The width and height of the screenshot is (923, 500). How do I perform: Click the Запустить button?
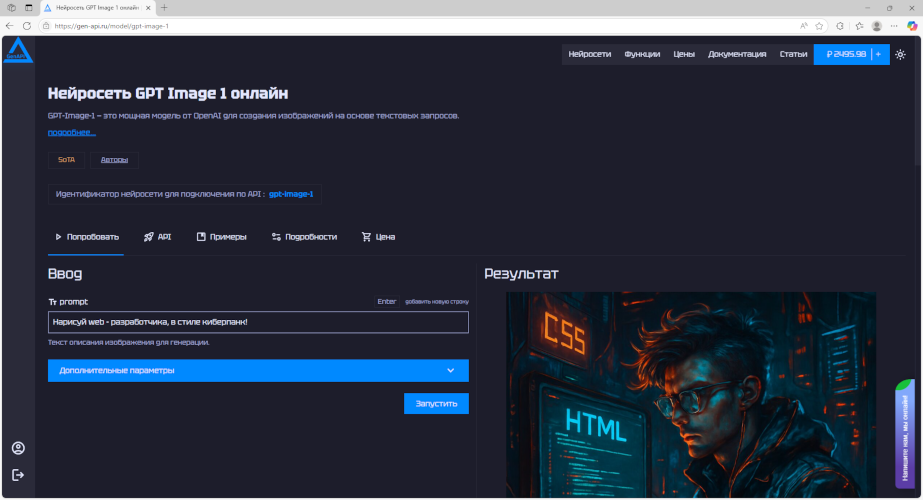pos(436,403)
